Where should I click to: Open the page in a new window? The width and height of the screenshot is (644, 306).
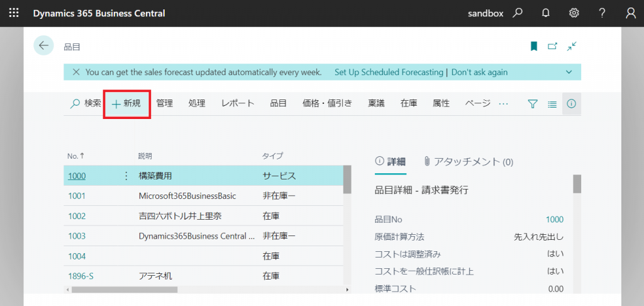(552, 46)
